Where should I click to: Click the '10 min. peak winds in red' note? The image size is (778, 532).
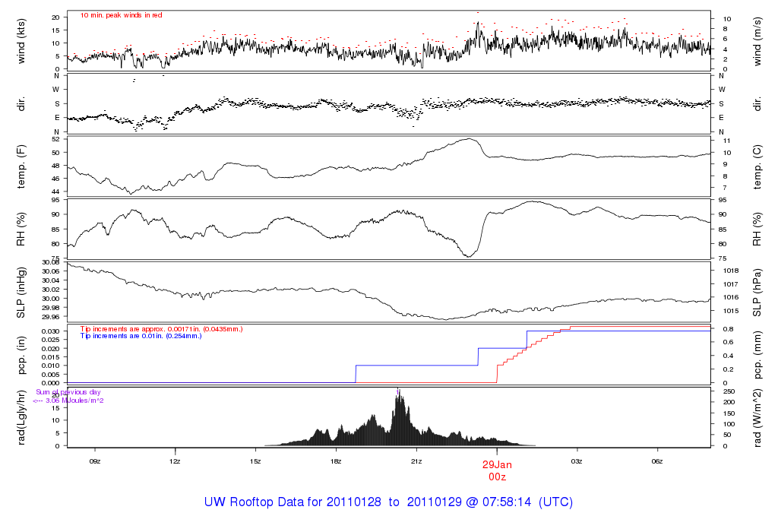coord(121,15)
